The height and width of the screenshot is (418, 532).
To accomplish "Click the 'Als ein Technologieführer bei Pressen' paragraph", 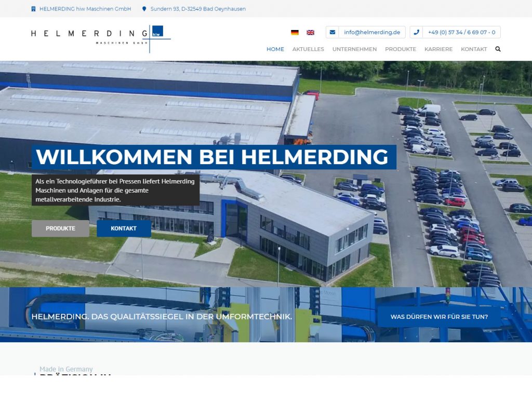I will click(x=115, y=190).
